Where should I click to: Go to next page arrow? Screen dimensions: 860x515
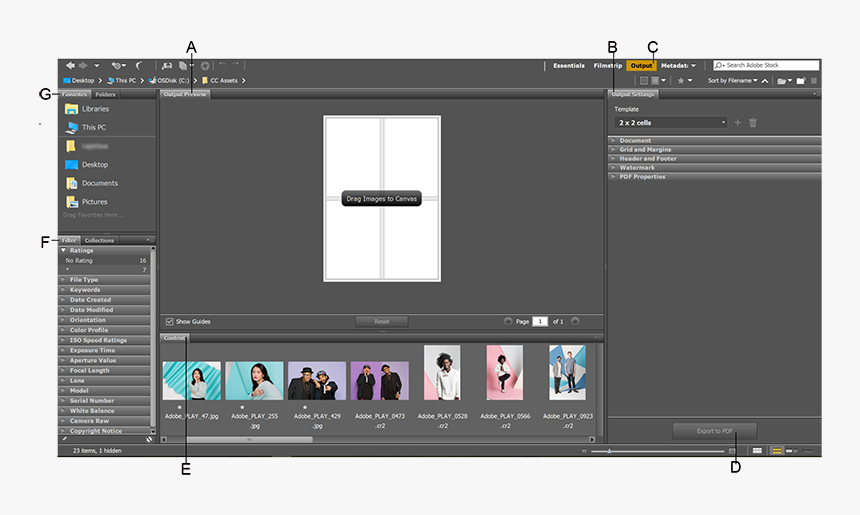(575, 321)
